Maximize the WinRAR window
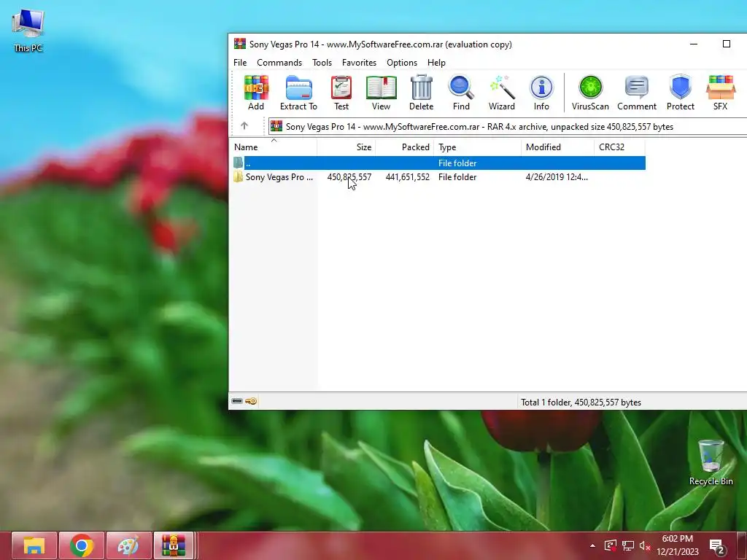747x560 pixels. pyautogui.click(x=727, y=44)
